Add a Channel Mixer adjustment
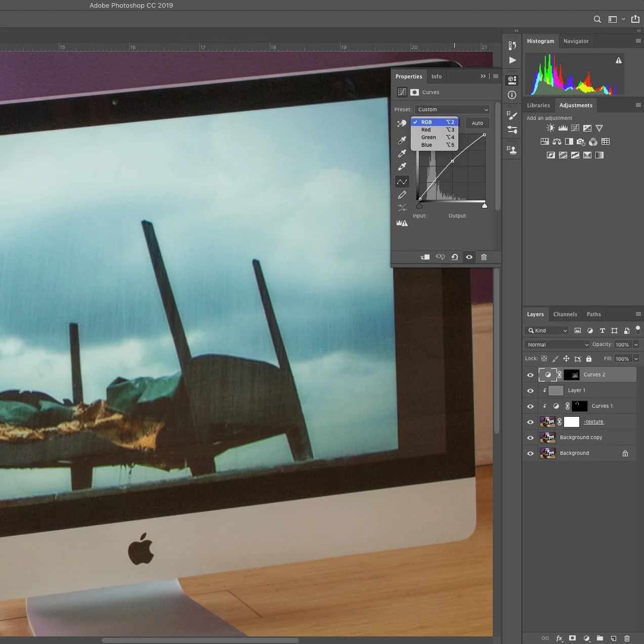The height and width of the screenshot is (644, 644). pos(593,142)
